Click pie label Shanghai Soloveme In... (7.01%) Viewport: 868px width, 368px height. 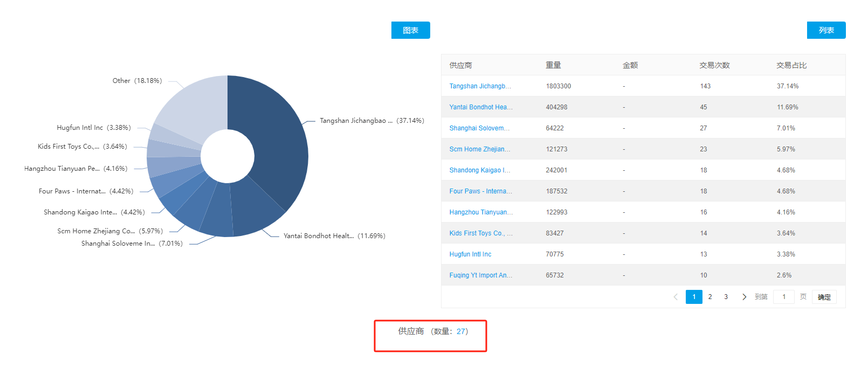click(132, 244)
